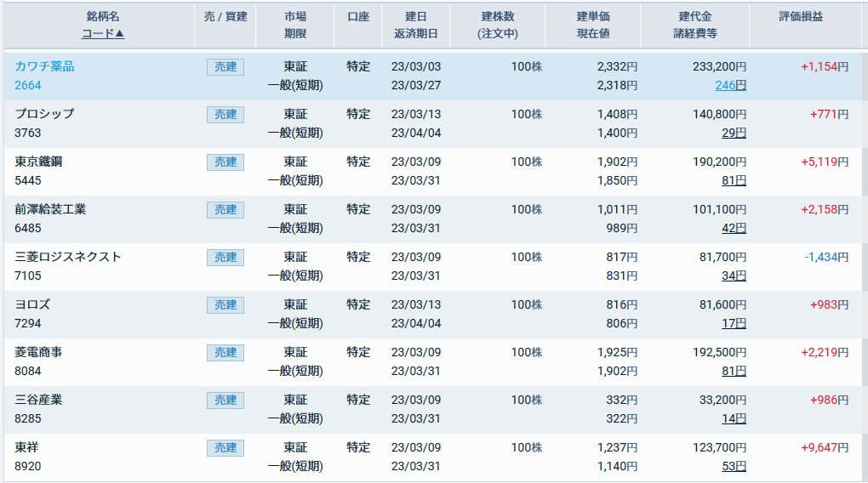
Task: Click the 233,200円 position amount
Action: (x=720, y=66)
